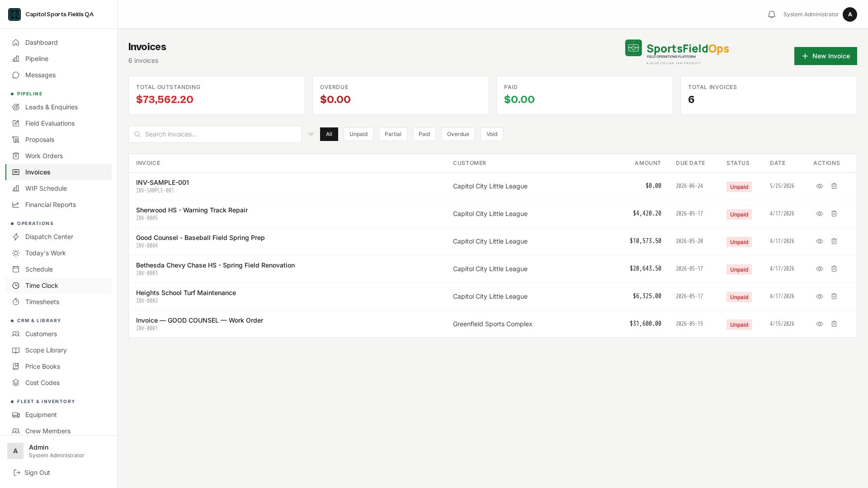
Task: Click the Greenfield Sports Complex customer cell
Action: tap(493, 324)
